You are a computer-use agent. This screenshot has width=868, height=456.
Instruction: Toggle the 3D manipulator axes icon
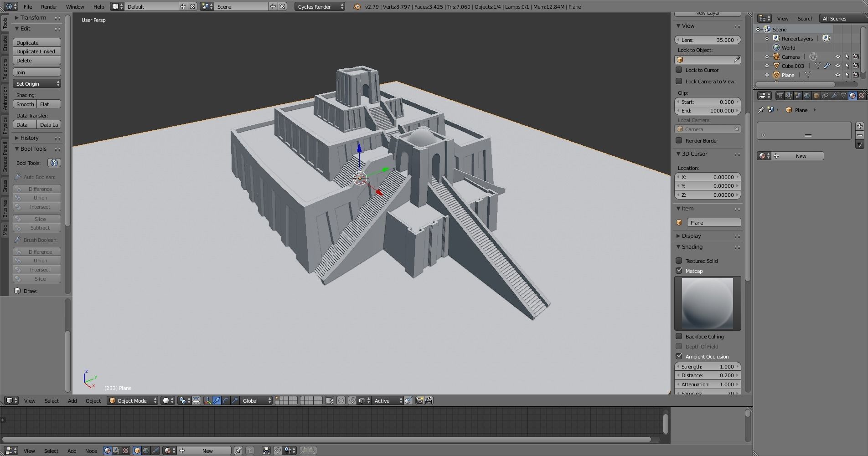207,400
